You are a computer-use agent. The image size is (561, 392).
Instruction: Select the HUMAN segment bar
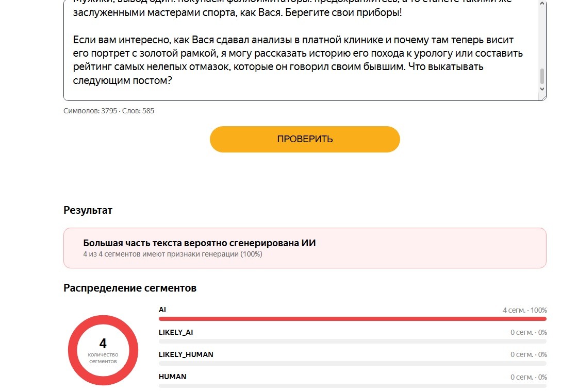pyautogui.click(x=352, y=386)
